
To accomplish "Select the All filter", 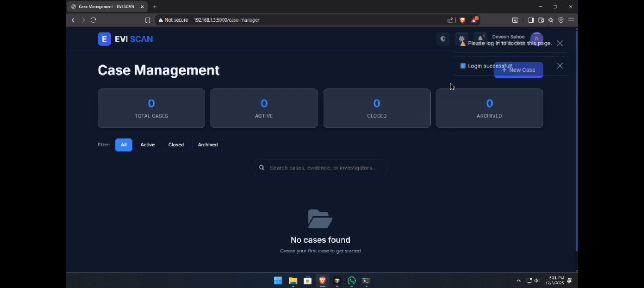I will click(x=123, y=145).
